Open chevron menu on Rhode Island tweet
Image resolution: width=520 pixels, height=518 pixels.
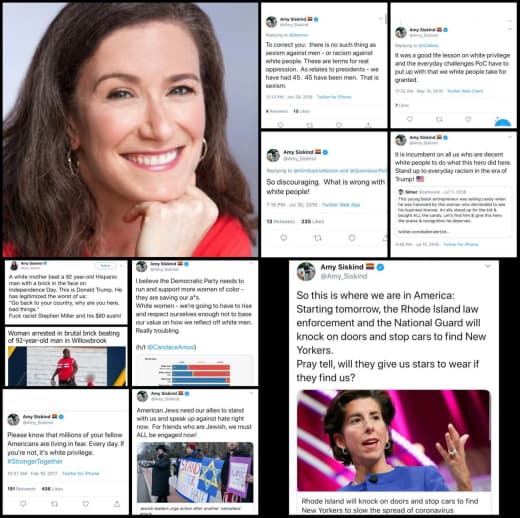488,266
